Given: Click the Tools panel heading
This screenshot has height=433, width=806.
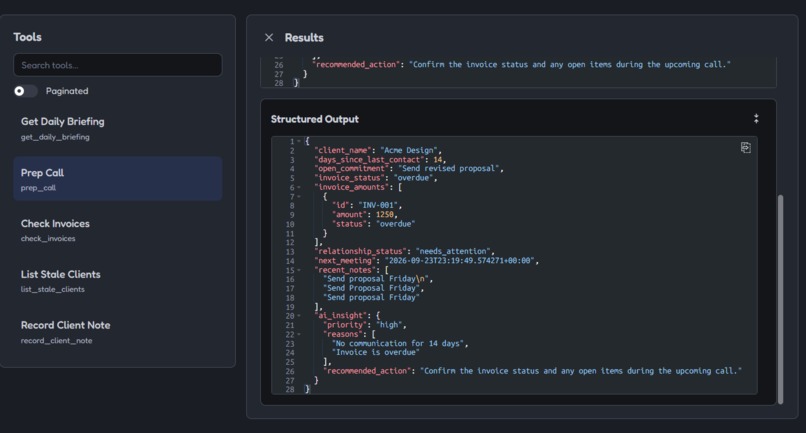Looking at the screenshot, I should (27, 37).
